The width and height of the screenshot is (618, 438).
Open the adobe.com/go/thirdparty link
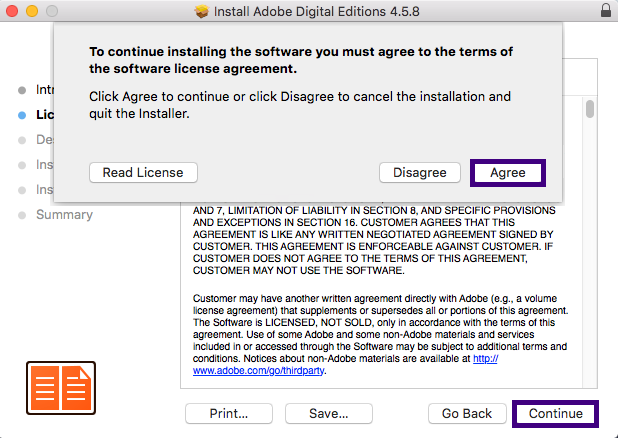tap(259, 371)
